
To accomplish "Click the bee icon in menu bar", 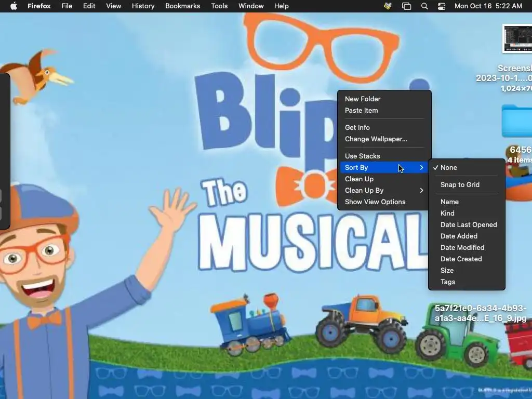I will (x=388, y=6).
